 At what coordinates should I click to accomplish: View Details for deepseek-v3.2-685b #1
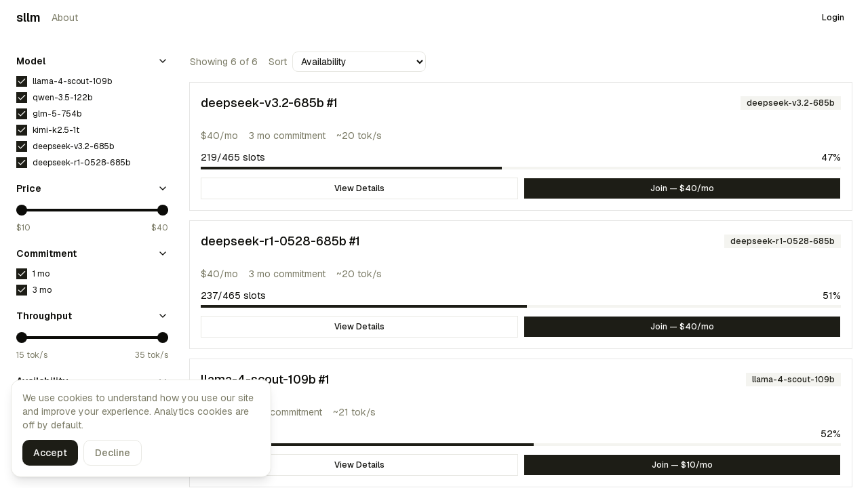tap(359, 188)
